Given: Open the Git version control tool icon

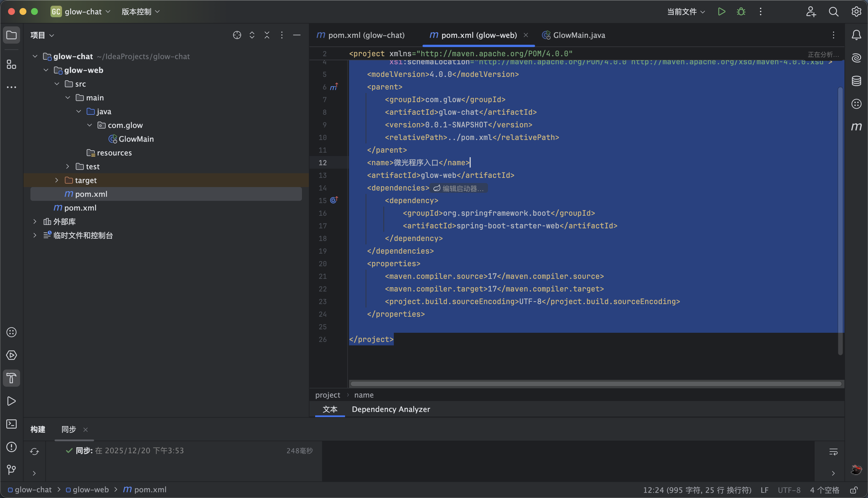Looking at the screenshot, I should point(11,470).
